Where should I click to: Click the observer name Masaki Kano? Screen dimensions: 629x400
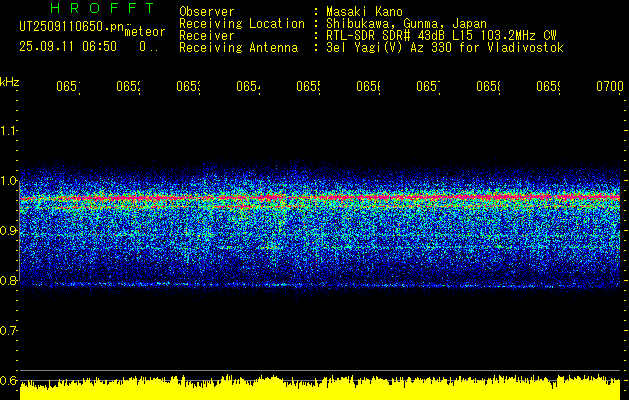pos(364,11)
